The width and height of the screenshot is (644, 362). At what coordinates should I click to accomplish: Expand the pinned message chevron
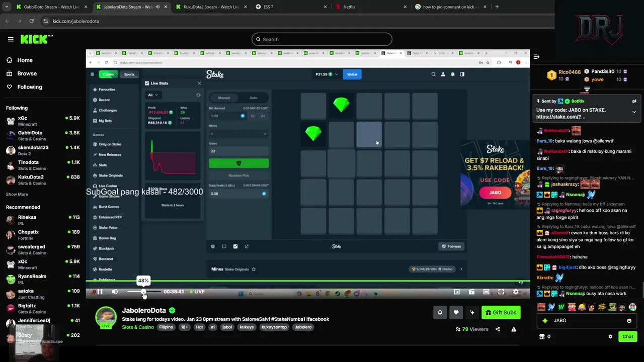[634, 112]
